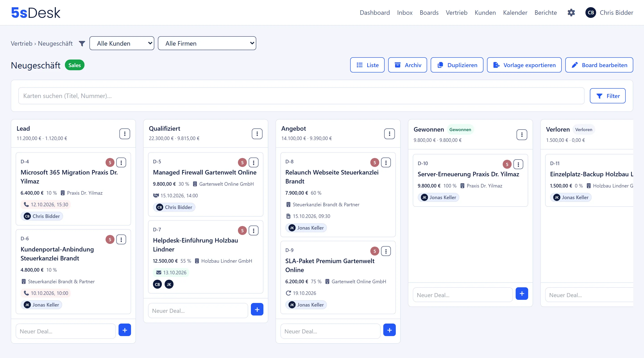Open Kalender from top navigation
644x358 pixels.
tap(515, 13)
